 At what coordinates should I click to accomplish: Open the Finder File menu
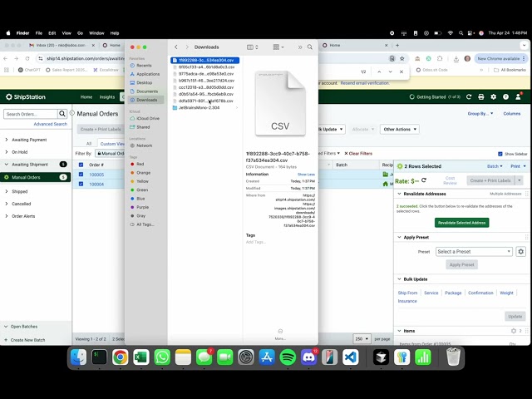[x=39, y=33]
